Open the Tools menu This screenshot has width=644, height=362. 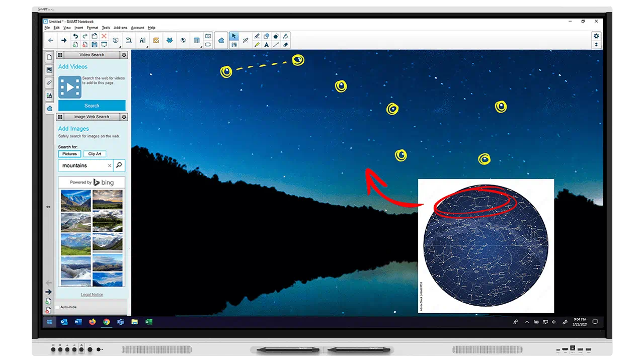click(106, 28)
